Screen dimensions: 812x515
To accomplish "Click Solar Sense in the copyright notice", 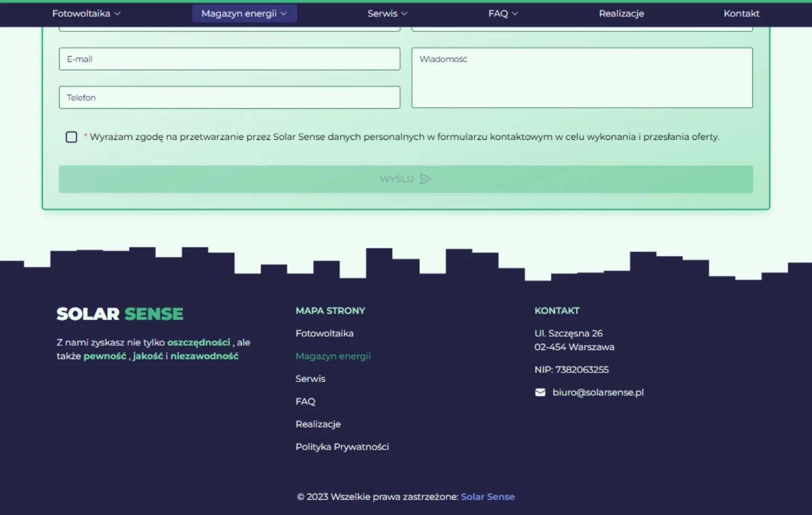I will pos(487,496).
